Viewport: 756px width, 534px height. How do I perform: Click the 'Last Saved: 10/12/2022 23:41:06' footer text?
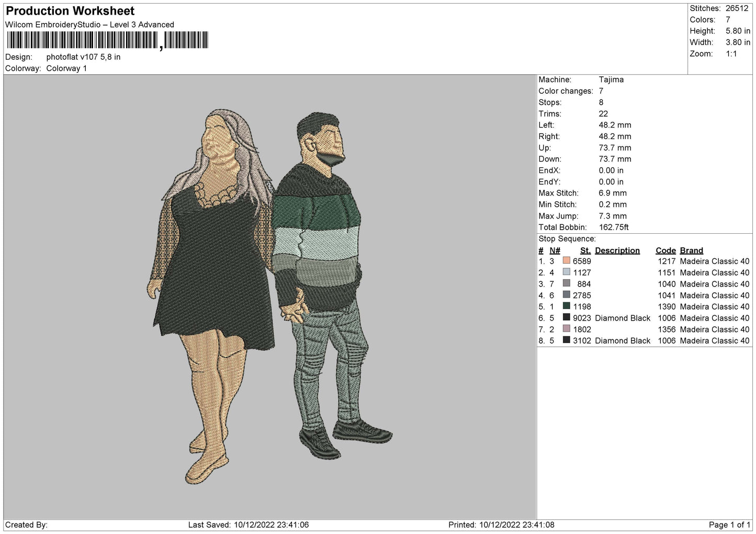249,525
